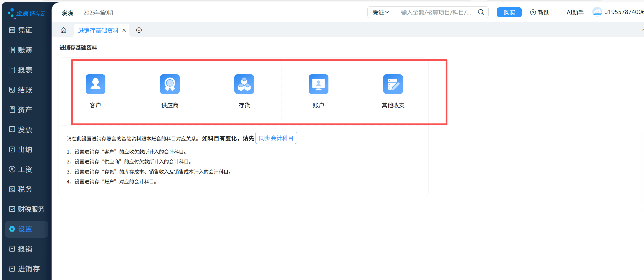Open the 存货 inventory icon tile
644x280 pixels.
tap(244, 84)
